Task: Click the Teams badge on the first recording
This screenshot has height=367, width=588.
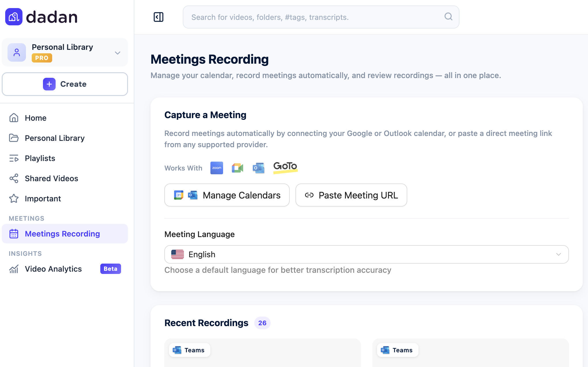Action: coord(189,350)
